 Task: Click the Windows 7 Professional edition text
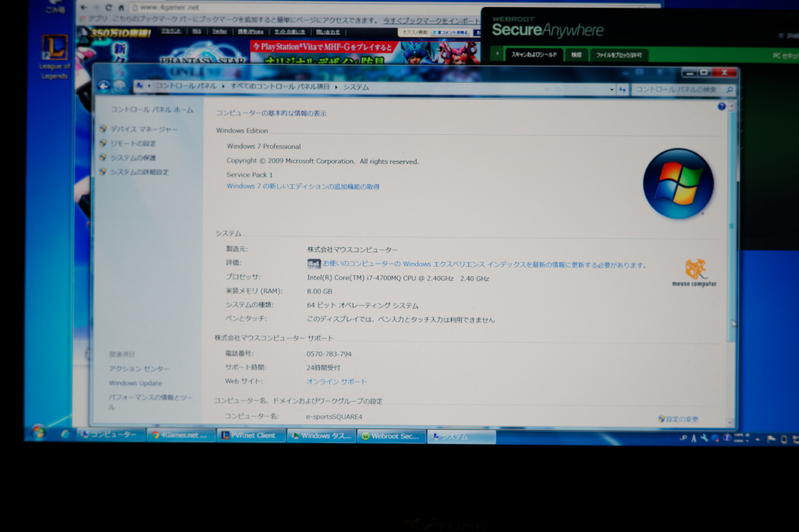click(x=264, y=146)
